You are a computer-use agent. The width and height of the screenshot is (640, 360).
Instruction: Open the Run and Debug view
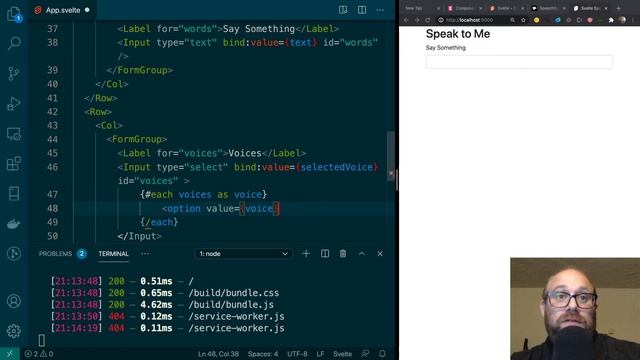[14, 104]
